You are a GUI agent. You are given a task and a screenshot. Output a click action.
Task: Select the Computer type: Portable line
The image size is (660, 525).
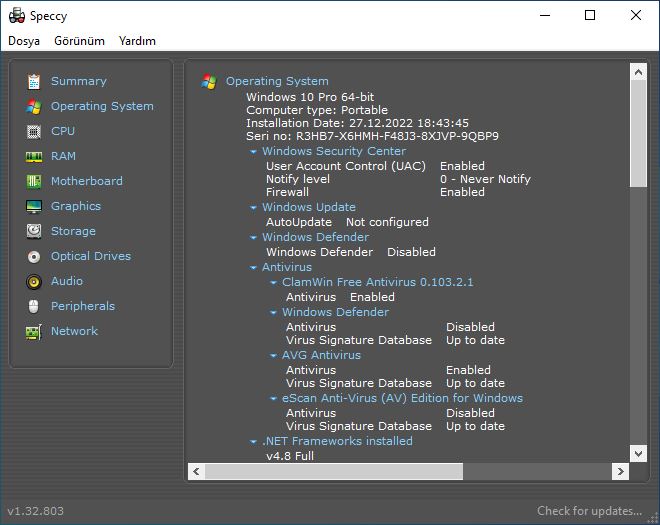click(x=317, y=110)
